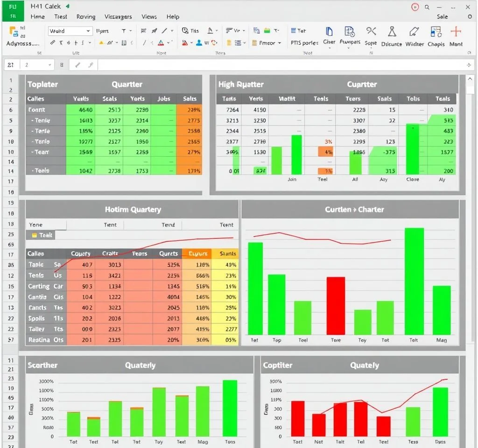This screenshot has width=478, height=448.
Task: Click the Adynosss paste icon
Action: (14, 32)
